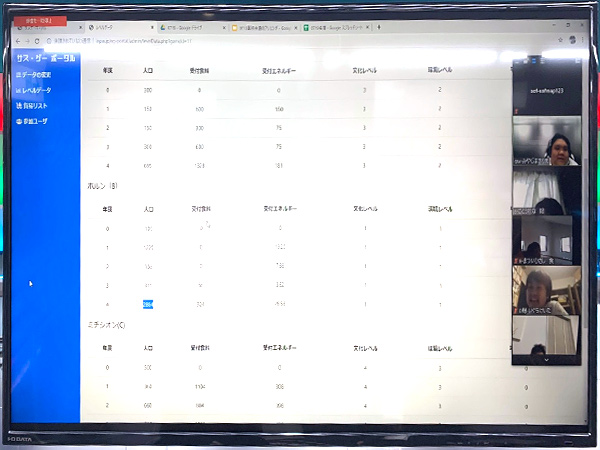Switch to the Google Drive tab
Viewport: 600px width, 450px height.
pos(193,28)
